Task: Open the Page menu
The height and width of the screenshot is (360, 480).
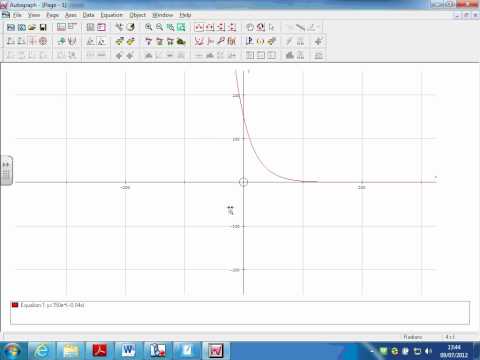Action: [52, 15]
